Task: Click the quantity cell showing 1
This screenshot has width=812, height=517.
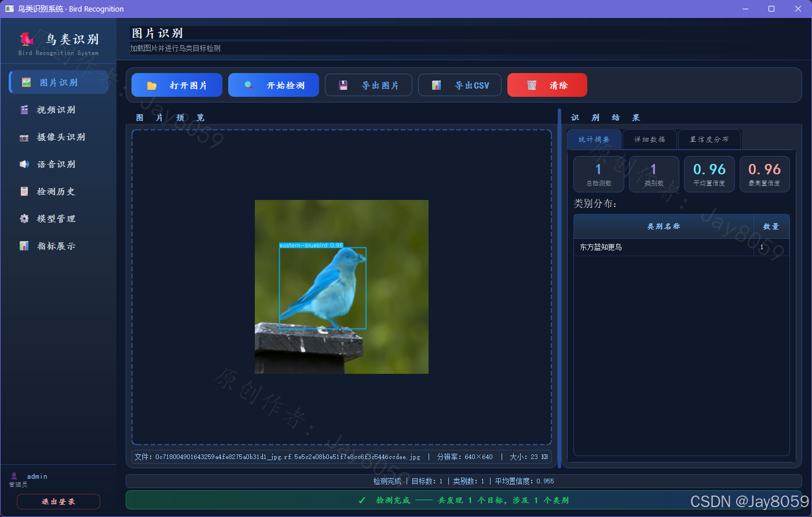Action: (771, 247)
